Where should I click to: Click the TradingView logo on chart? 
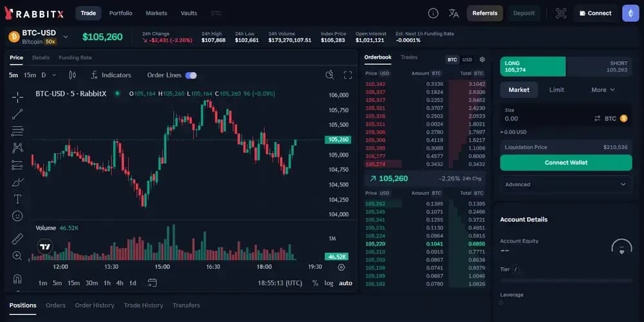[x=45, y=247]
